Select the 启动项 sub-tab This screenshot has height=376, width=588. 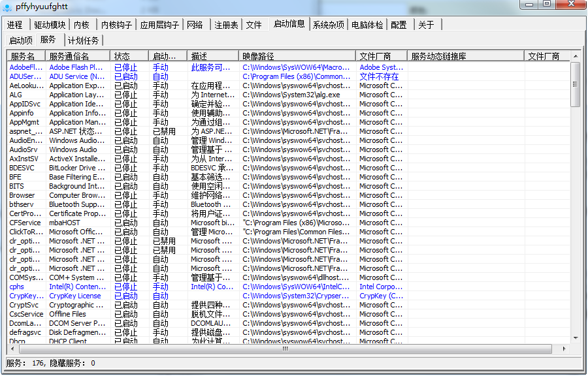point(21,40)
